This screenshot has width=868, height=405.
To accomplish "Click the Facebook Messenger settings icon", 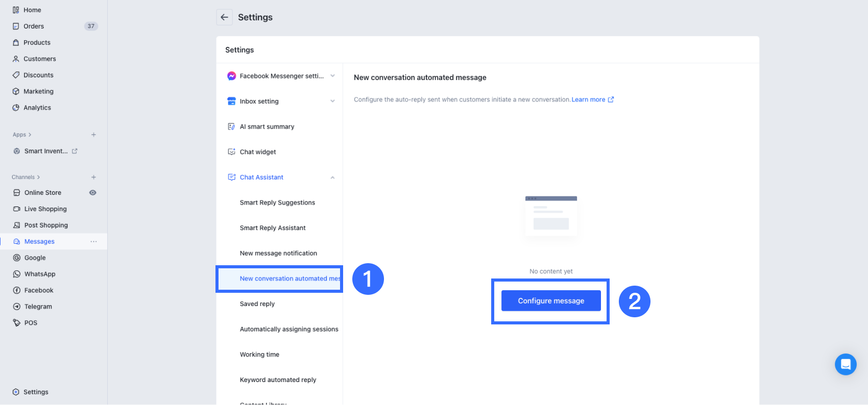I will pyautogui.click(x=231, y=76).
